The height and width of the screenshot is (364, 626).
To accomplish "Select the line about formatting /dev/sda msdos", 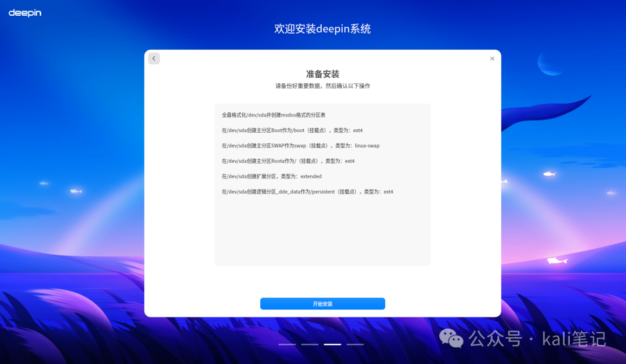I will 274,115.
